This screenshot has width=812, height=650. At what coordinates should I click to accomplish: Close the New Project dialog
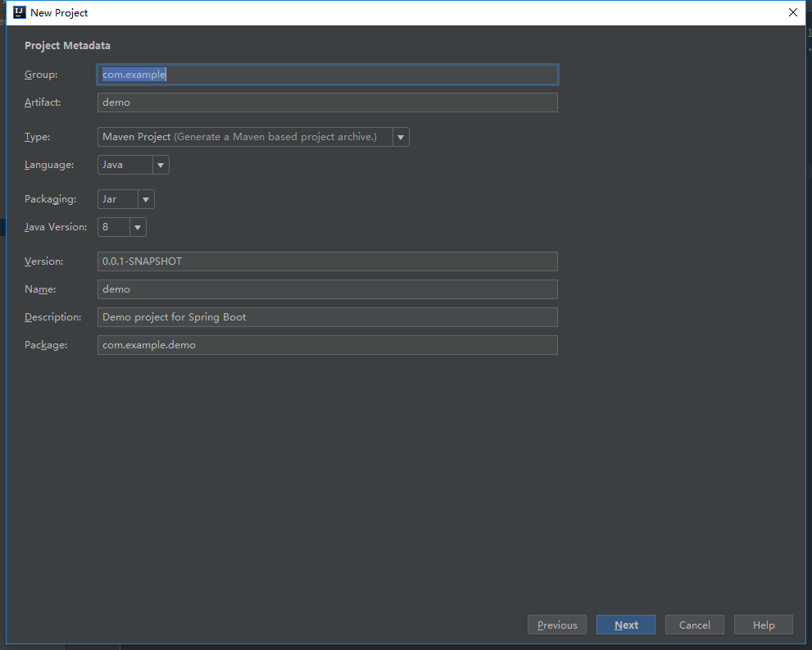[793, 12]
